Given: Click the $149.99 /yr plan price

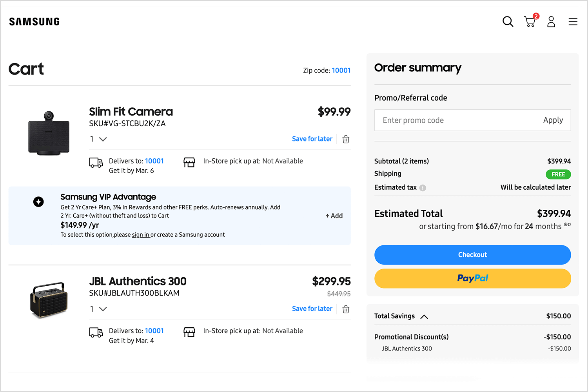Looking at the screenshot, I should pos(80,225).
